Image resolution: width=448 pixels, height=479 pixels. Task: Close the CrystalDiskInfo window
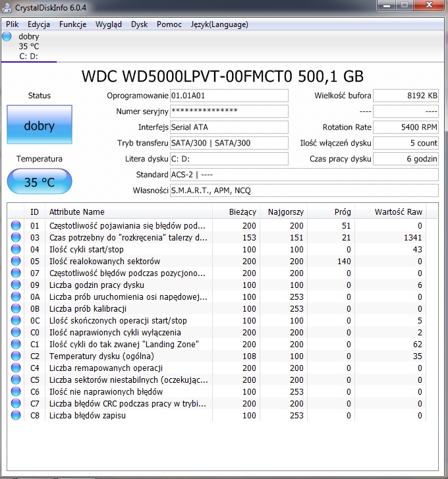pyautogui.click(x=429, y=5)
